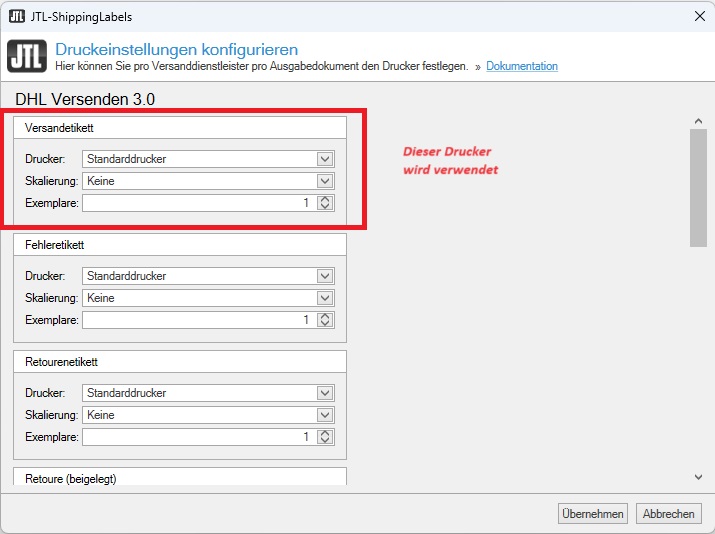The image size is (715, 534).
Task: Click the small JTL title bar icon
Action: tap(17, 16)
